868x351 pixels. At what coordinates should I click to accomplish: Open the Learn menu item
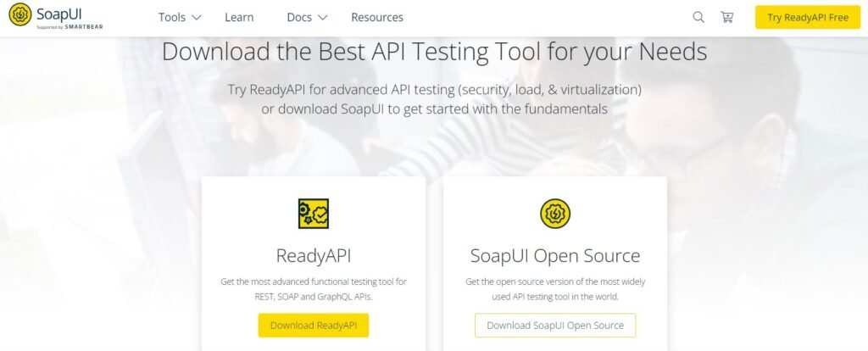click(239, 17)
